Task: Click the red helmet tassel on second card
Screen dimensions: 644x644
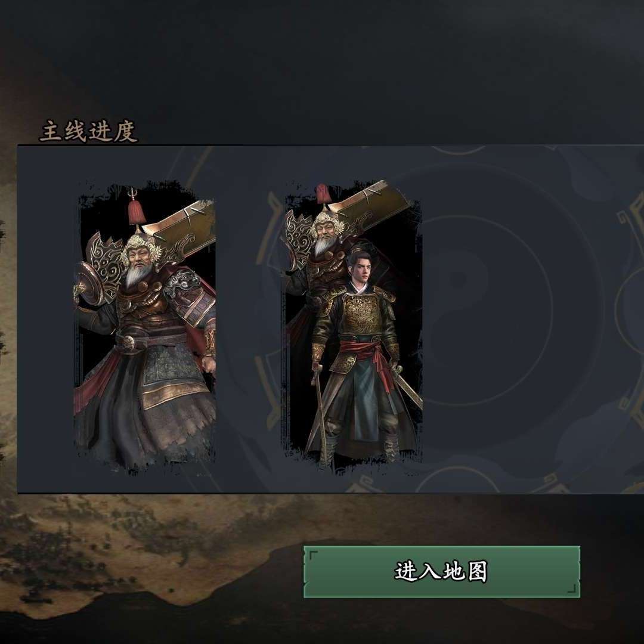Action: (324, 194)
